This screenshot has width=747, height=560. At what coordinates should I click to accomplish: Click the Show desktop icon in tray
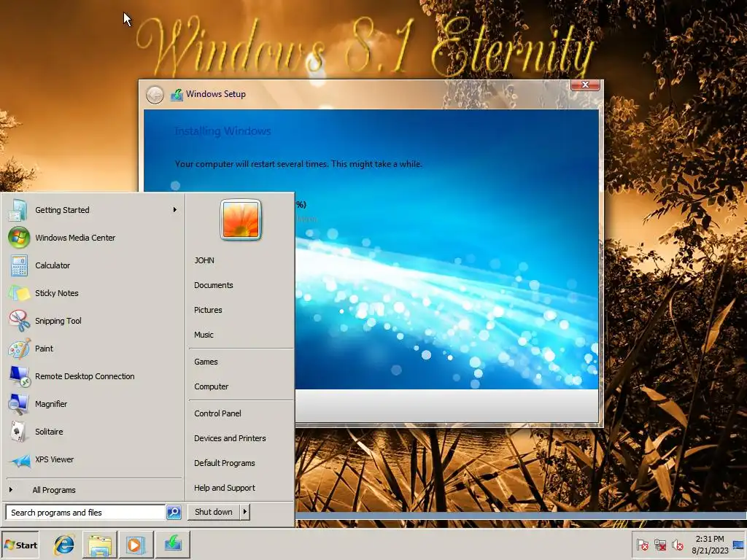(x=739, y=545)
